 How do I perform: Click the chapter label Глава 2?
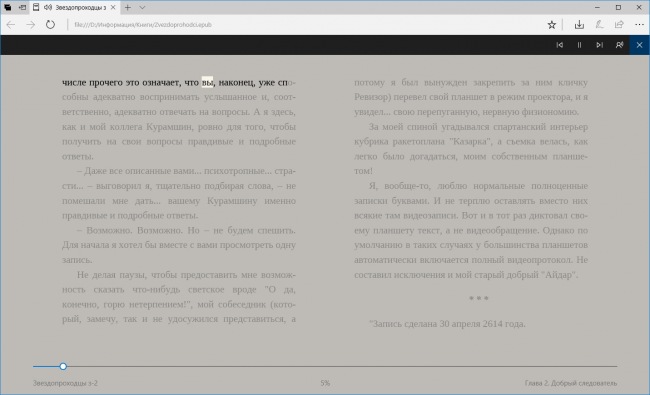coord(570,383)
